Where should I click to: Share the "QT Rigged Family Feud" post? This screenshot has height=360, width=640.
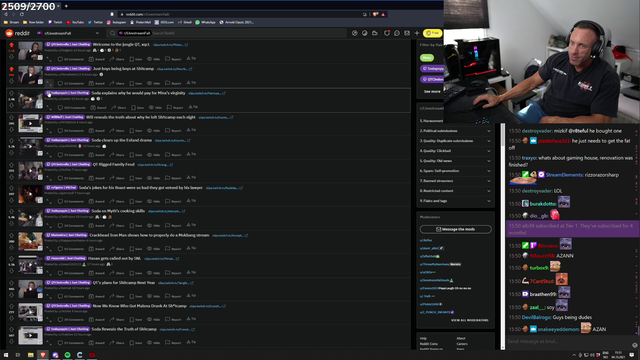(117, 178)
